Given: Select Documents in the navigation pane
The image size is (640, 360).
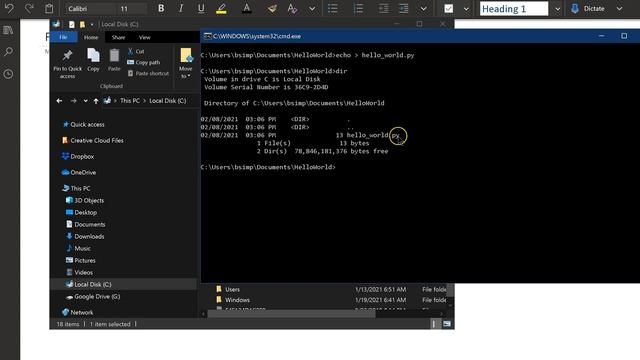Looking at the screenshot, I should pos(85,224).
